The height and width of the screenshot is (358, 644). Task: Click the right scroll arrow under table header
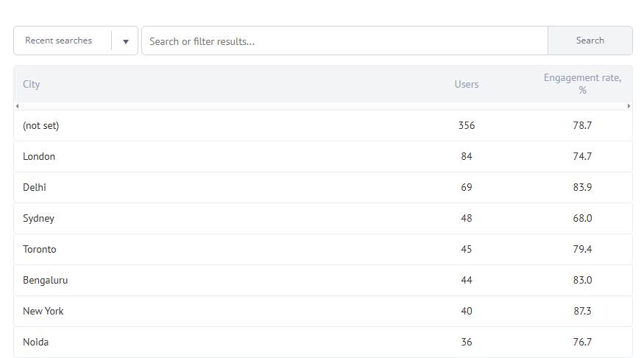point(629,106)
